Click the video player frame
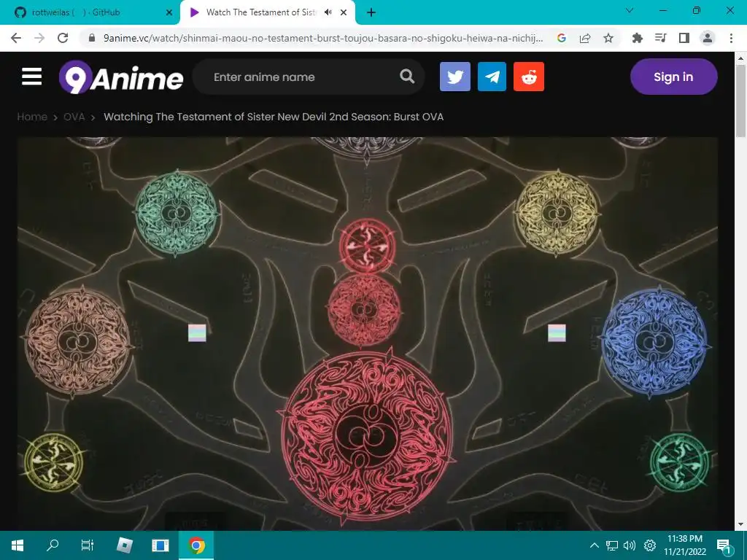747x560 pixels. pyautogui.click(x=368, y=333)
